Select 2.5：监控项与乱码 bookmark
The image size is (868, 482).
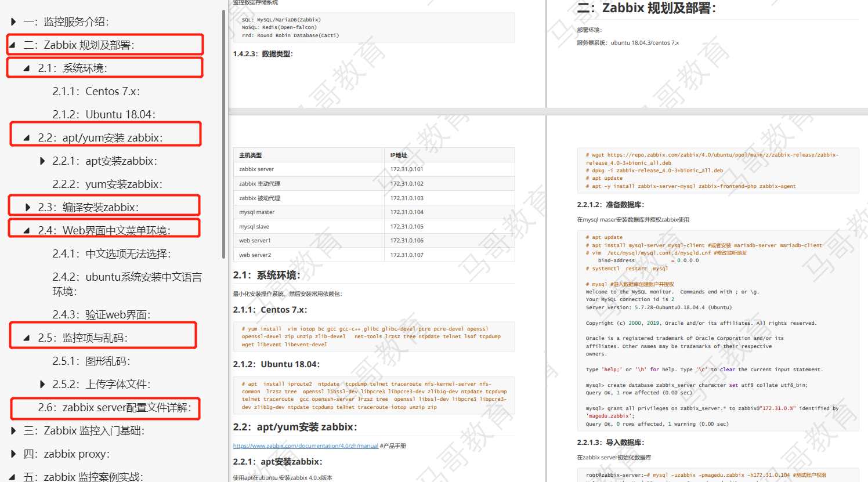pos(83,338)
